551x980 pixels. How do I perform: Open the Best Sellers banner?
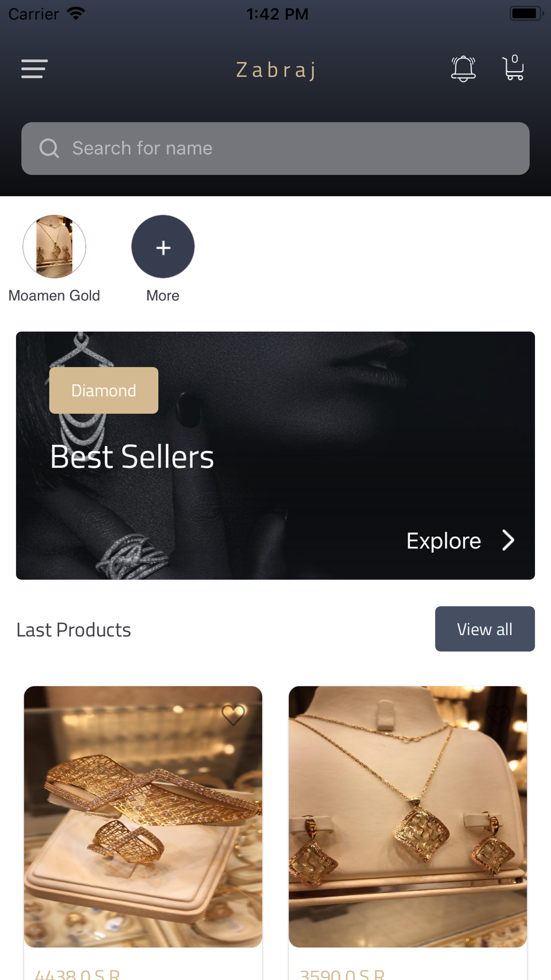[x=275, y=455]
